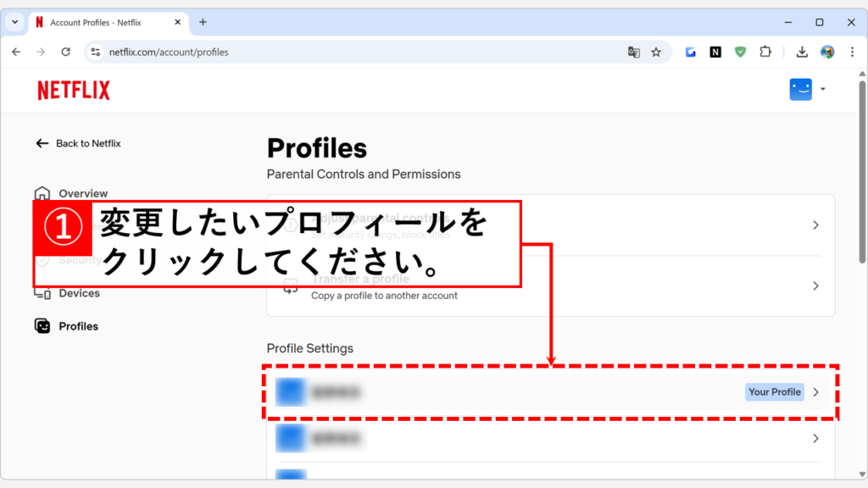
Task: Click the scrollbar up arrow
Action: [862, 74]
